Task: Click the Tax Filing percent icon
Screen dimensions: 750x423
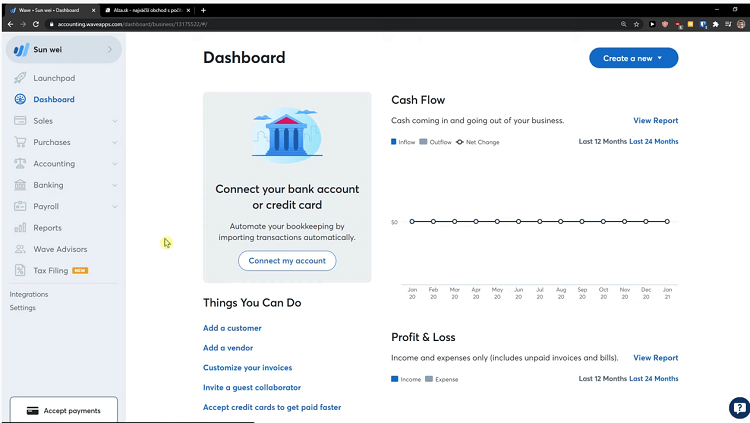Action: pos(20,270)
